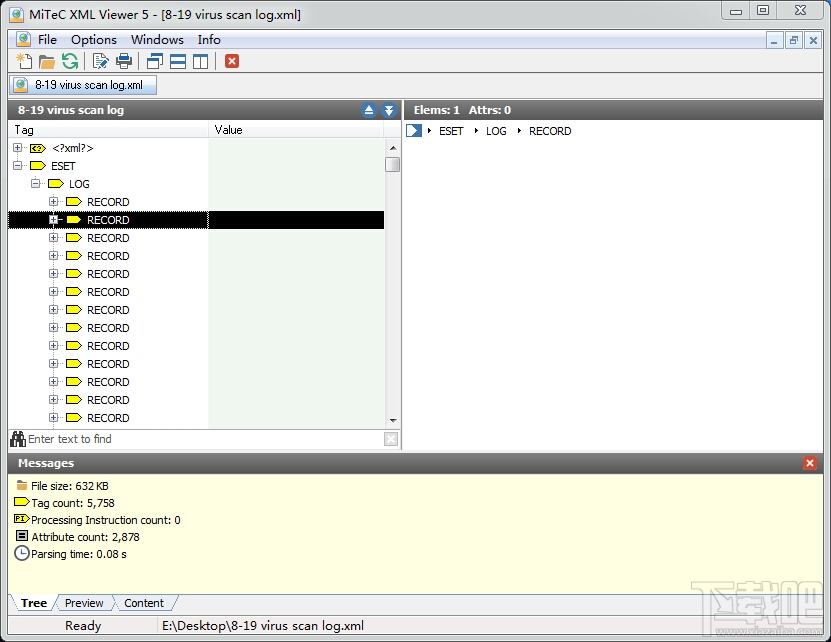
Task: Expand the fourth RECORD node
Action: (x=54, y=256)
